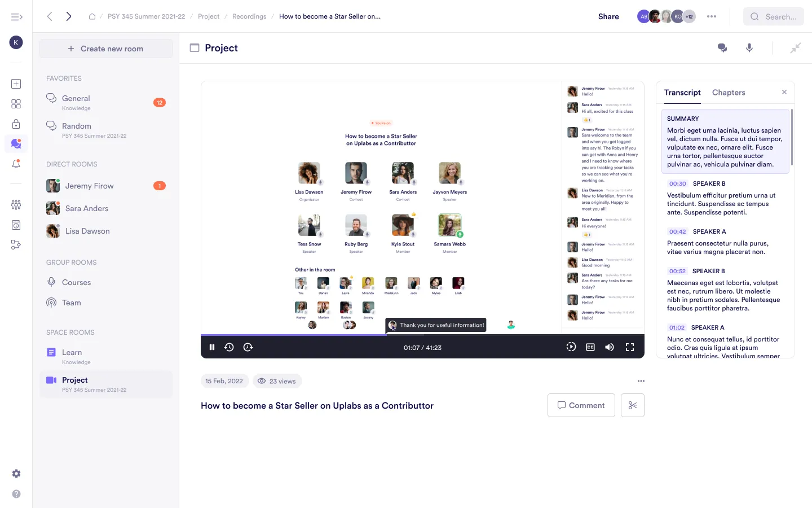Toggle closed captions on the video
The image size is (812, 508).
pos(590,347)
